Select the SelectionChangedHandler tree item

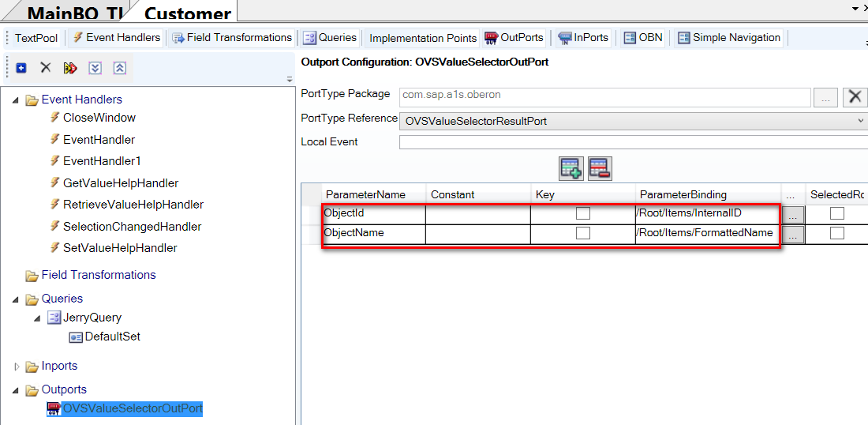pos(132,226)
